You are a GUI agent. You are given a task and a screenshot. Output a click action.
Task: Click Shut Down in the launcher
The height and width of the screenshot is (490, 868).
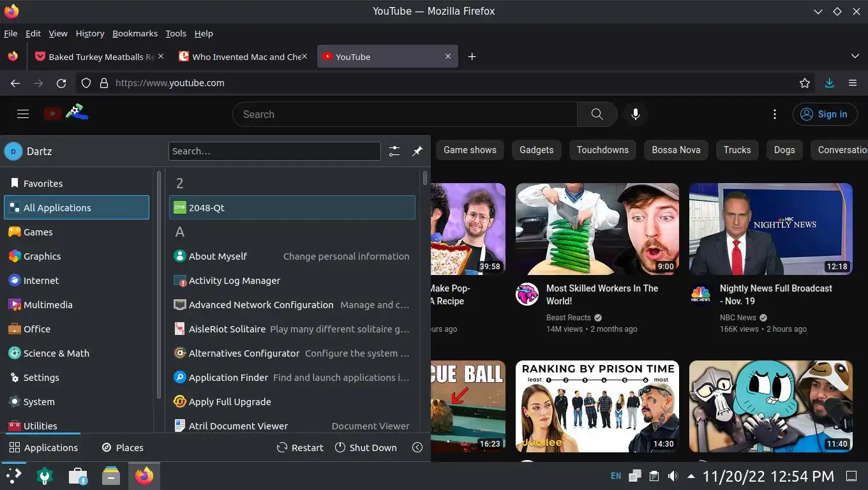coord(366,447)
